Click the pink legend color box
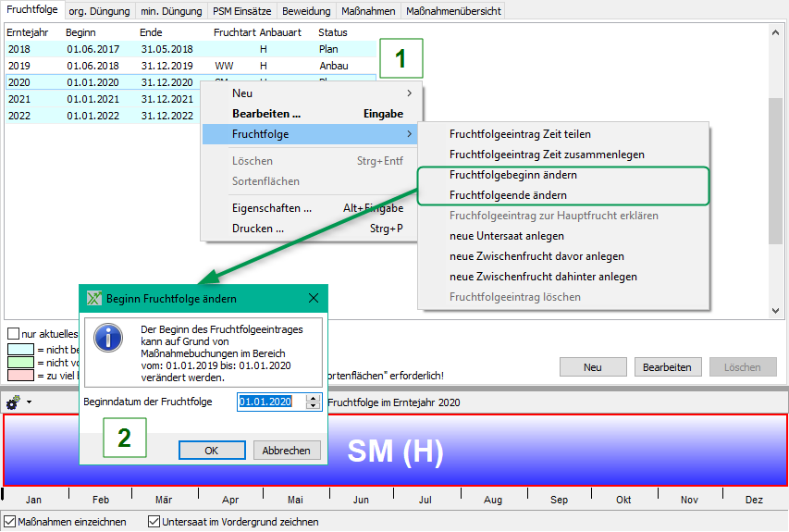The height and width of the screenshot is (532, 789). tap(18, 376)
